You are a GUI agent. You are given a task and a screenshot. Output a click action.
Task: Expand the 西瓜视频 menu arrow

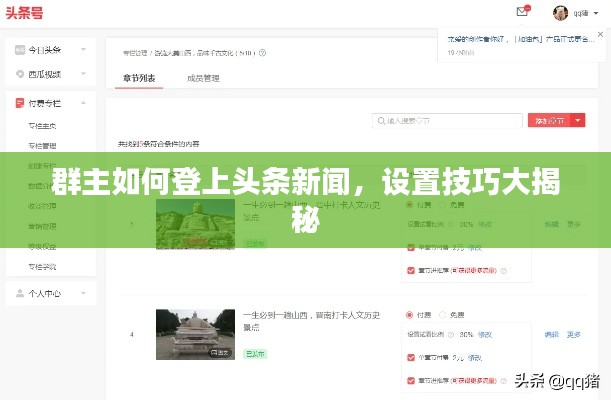[x=83, y=74]
